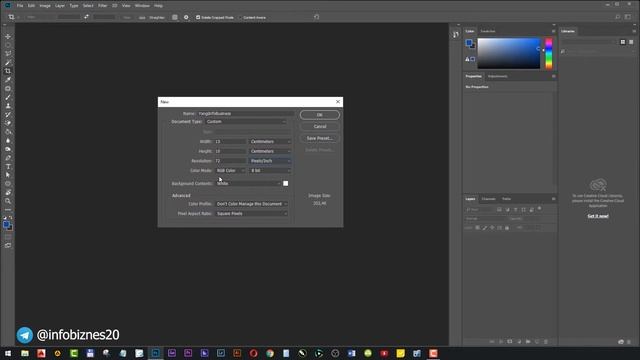Open the Color Profile dropdown
Image resolution: width=640 pixels, height=360 pixels.
tap(251, 204)
